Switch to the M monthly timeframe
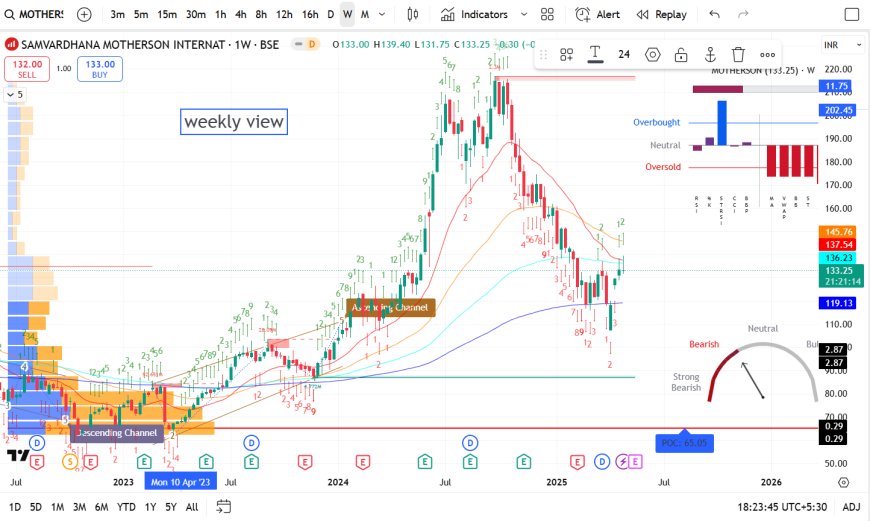The width and height of the screenshot is (870, 521). [365, 14]
